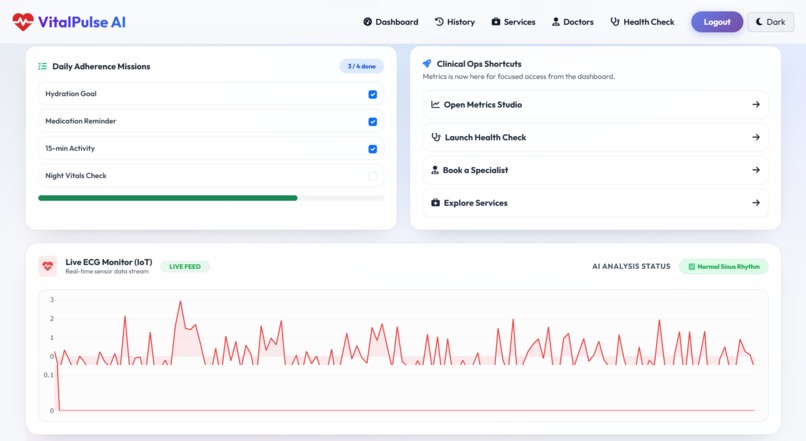The width and height of the screenshot is (806, 441).
Task: Click the VitalPulse heart logo icon
Action: 23,22
